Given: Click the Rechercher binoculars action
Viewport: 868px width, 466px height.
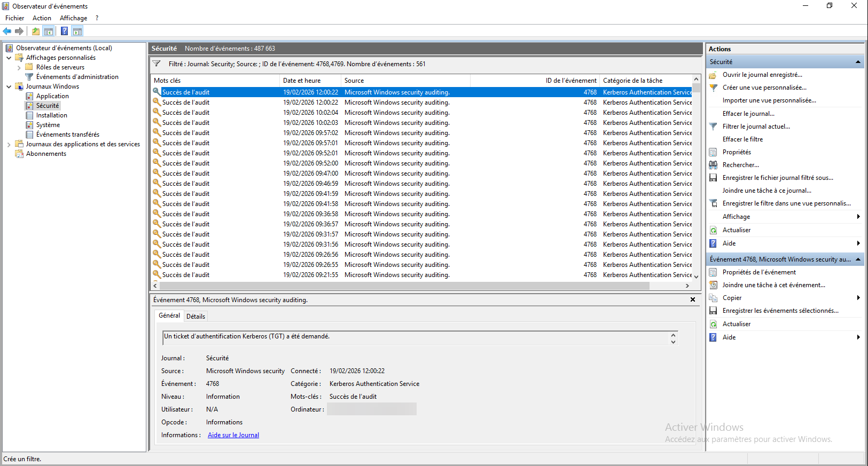Looking at the screenshot, I should point(713,165).
